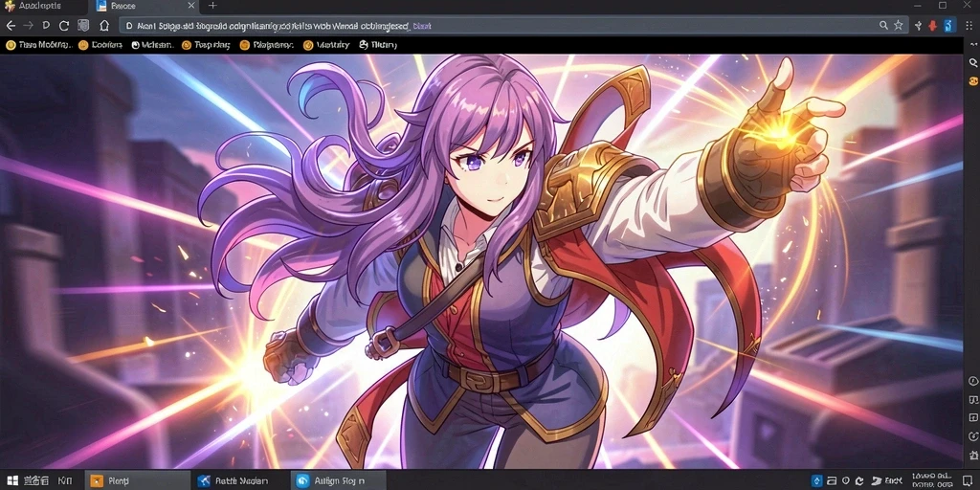This screenshot has width=980, height=490.
Task: Go back using the browser back arrow
Action: tap(10, 26)
